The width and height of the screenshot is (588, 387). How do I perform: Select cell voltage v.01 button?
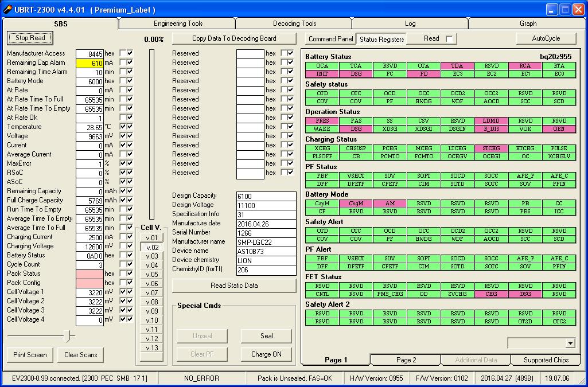point(152,238)
